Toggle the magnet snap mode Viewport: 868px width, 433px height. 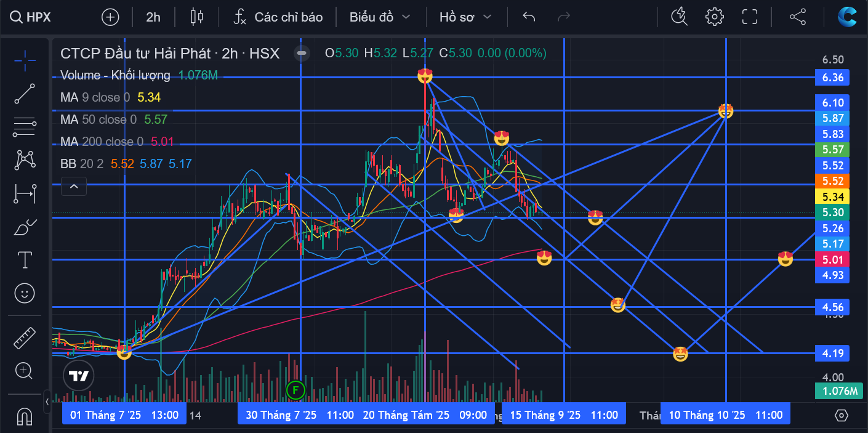[x=25, y=416]
